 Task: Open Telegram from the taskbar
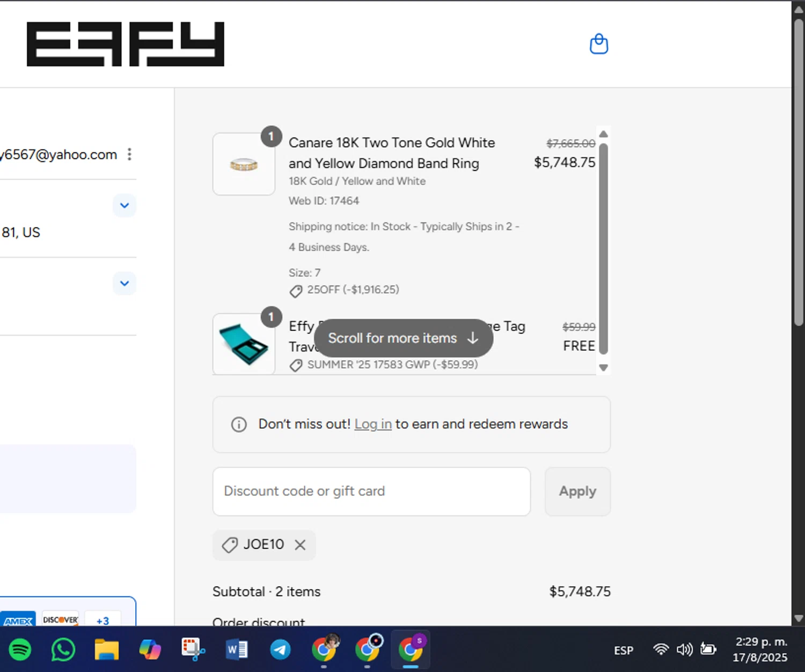[x=280, y=650]
